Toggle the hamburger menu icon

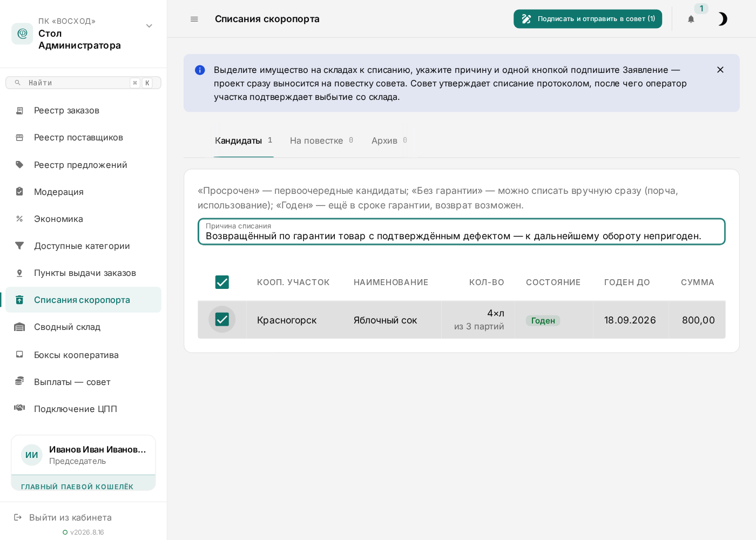(194, 19)
